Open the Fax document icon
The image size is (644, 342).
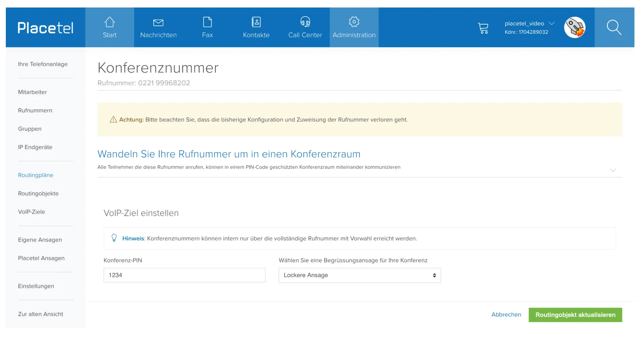(207, 22)
